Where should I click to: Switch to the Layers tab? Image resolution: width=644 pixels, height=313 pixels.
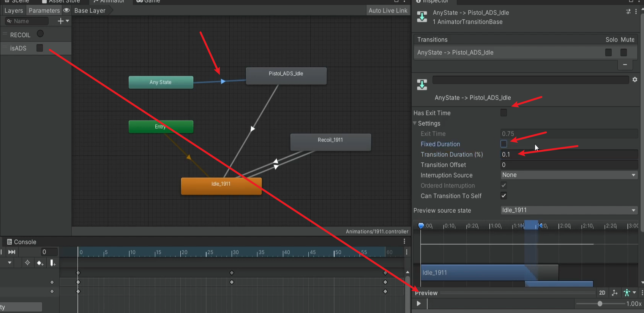14,11
